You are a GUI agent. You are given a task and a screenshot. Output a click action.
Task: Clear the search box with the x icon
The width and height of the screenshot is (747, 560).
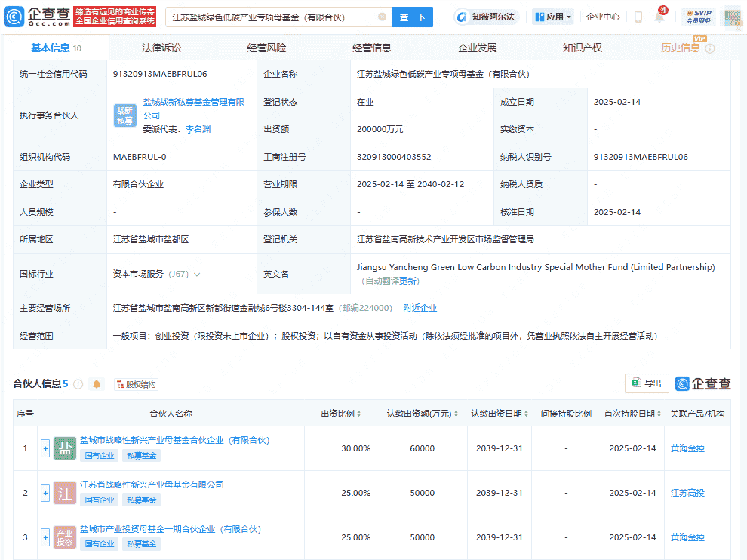pos(383,16)
